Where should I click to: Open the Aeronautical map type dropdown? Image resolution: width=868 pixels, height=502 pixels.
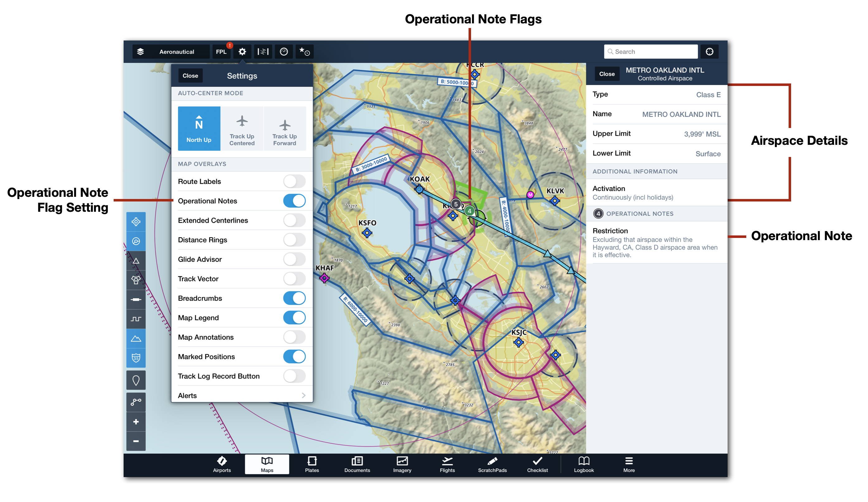[171, 52]
